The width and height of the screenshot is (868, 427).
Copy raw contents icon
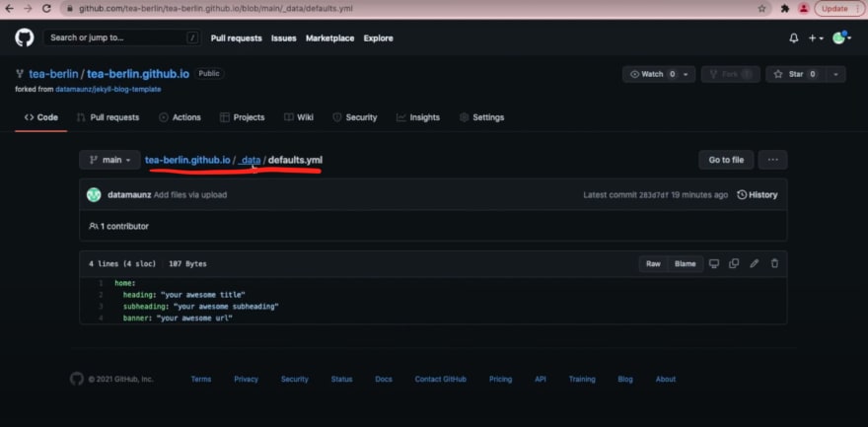[x=734, y=263]
